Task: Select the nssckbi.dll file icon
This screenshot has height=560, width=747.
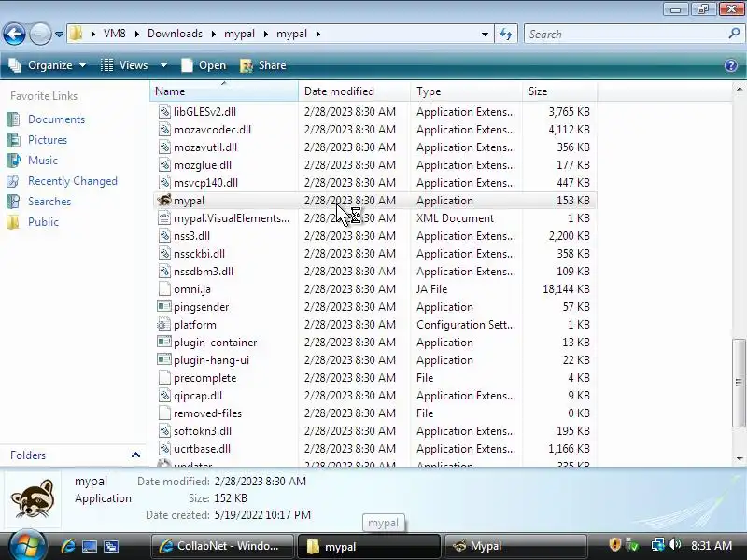Action: pos(164,253)
